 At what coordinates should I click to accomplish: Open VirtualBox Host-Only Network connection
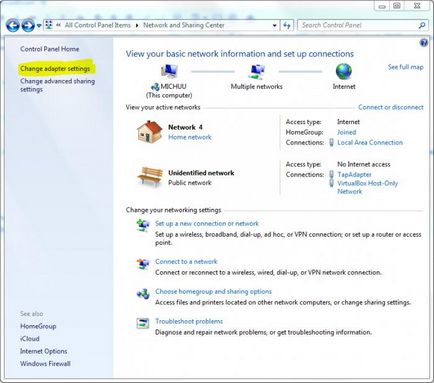[368, 187]
